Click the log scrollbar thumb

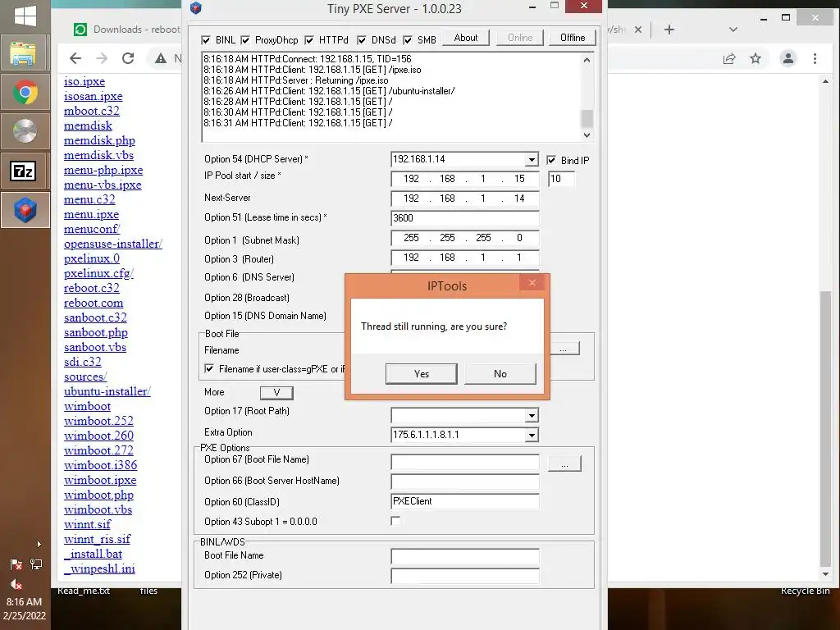587,118
